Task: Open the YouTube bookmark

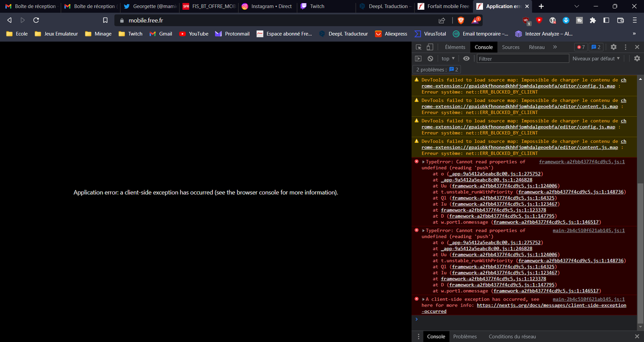Action: point(193,34)
